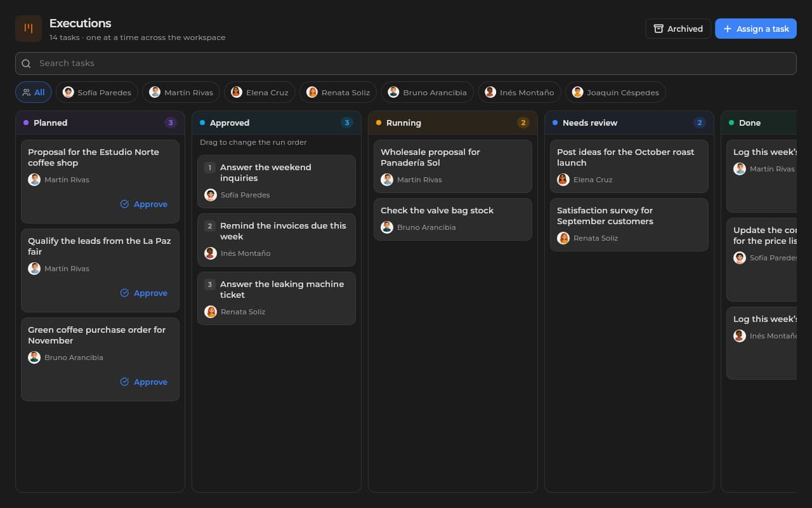Image resolution: width=812 pixels, height=508 pixels.
Task: Click the Done column header
Action: 759,123
